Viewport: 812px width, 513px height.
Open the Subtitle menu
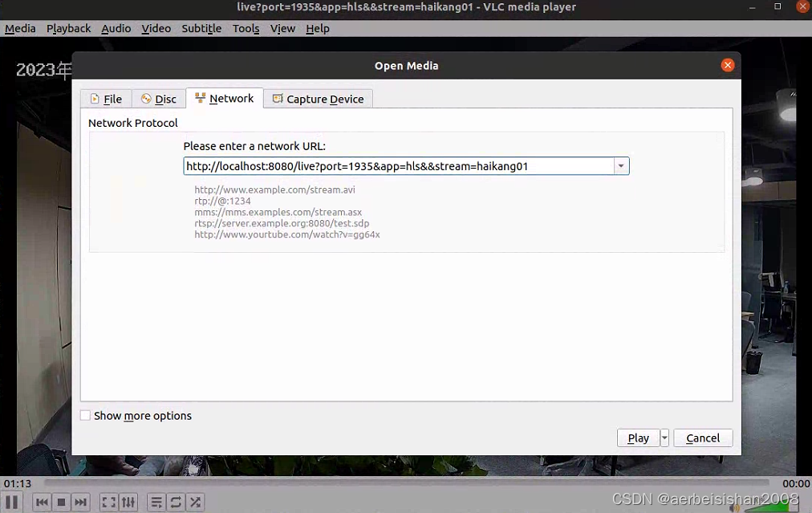[201, 29]
